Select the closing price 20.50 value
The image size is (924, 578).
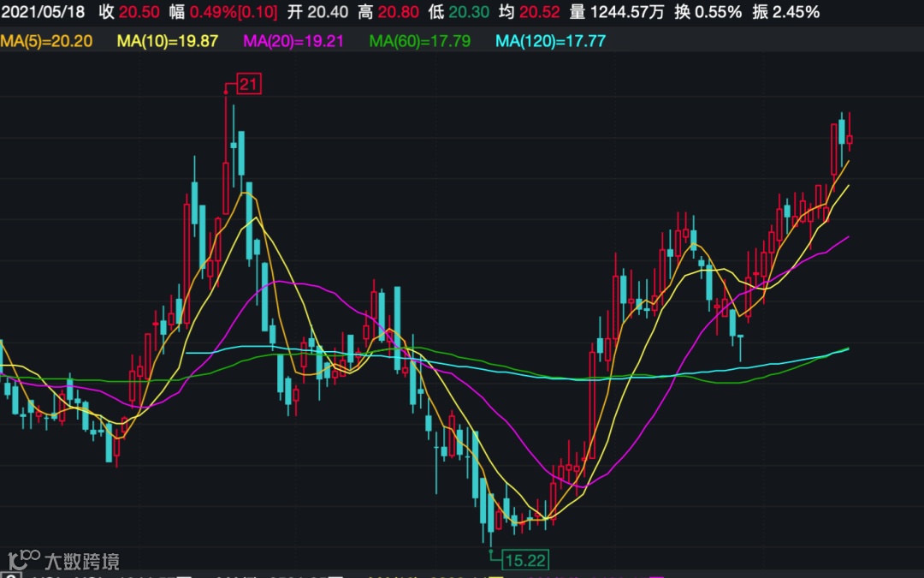click(x=139, y=12)
